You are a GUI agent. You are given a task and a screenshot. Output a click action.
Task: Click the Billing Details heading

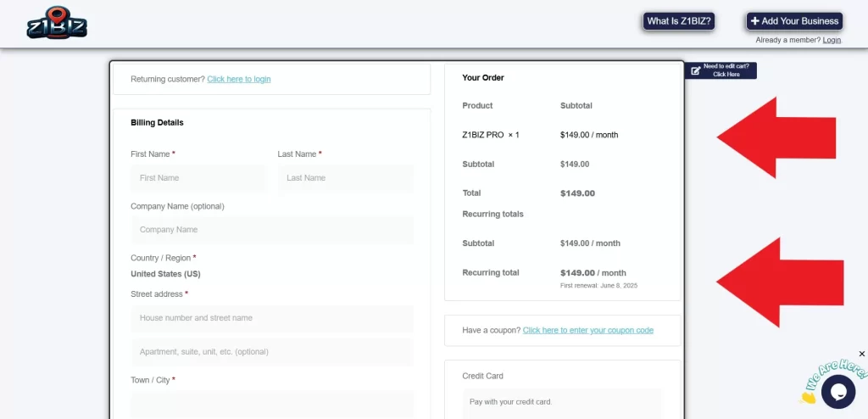[157, 122]
